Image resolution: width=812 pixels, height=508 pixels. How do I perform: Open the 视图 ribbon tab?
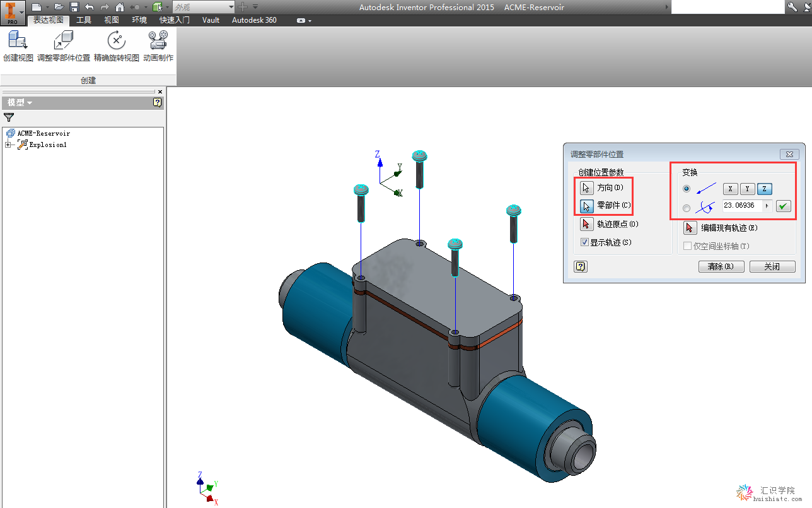(112, 20)
